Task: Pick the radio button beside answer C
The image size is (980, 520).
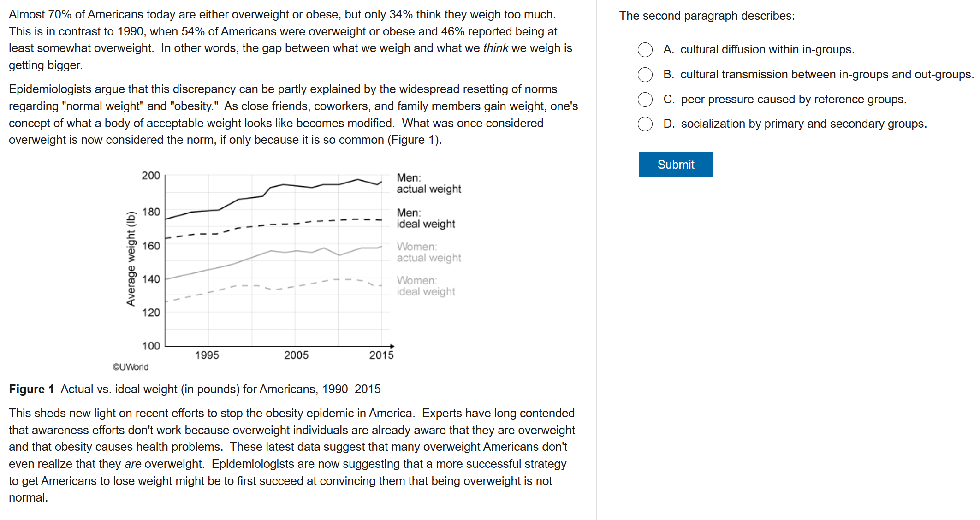Action: point(645,99)
